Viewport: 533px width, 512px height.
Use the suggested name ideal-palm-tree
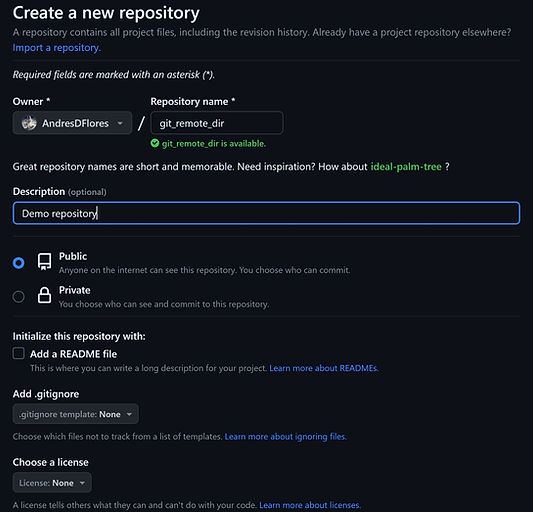click(x=406, y=167)
